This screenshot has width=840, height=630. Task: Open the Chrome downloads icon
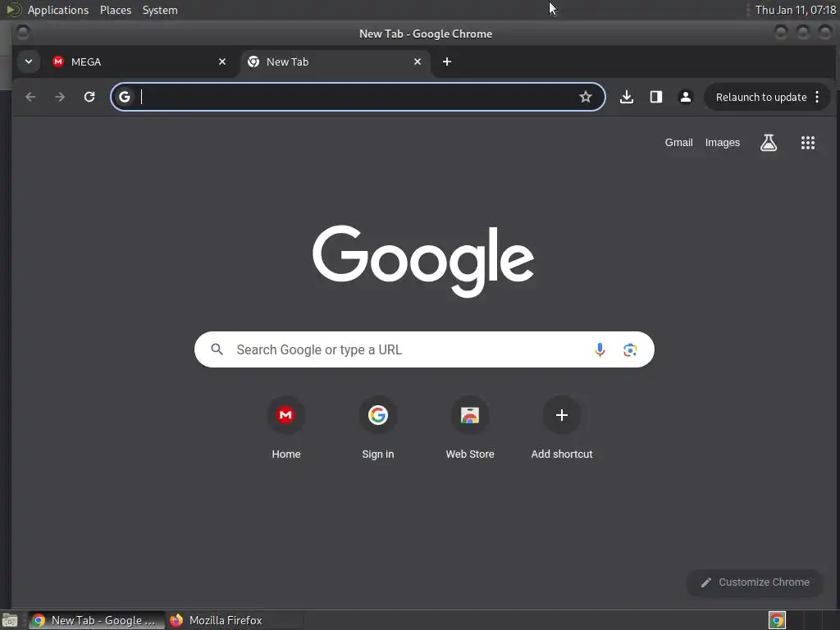coord(626,97)
